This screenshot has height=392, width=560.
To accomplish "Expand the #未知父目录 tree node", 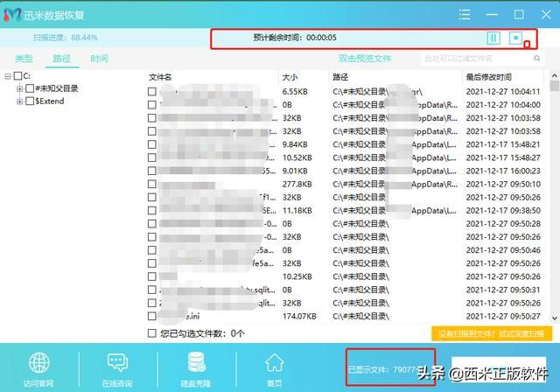I will [19, 89].
